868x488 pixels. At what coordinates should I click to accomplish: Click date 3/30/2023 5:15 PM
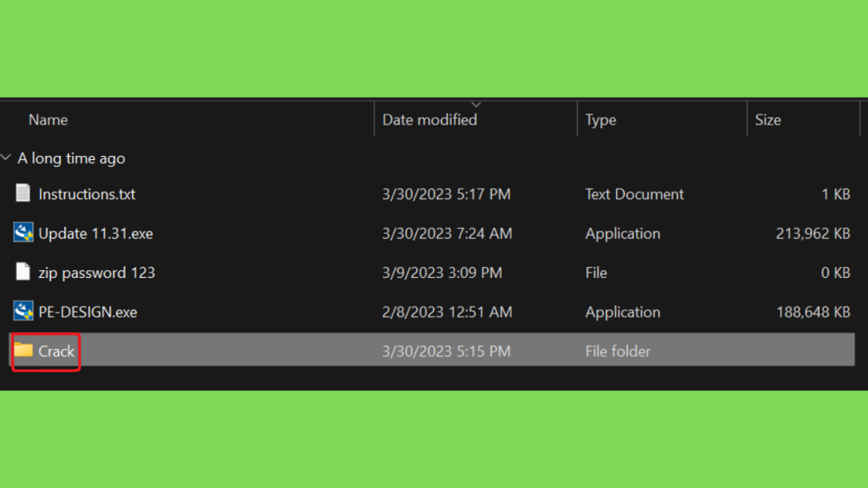click(x=446, y=352)
